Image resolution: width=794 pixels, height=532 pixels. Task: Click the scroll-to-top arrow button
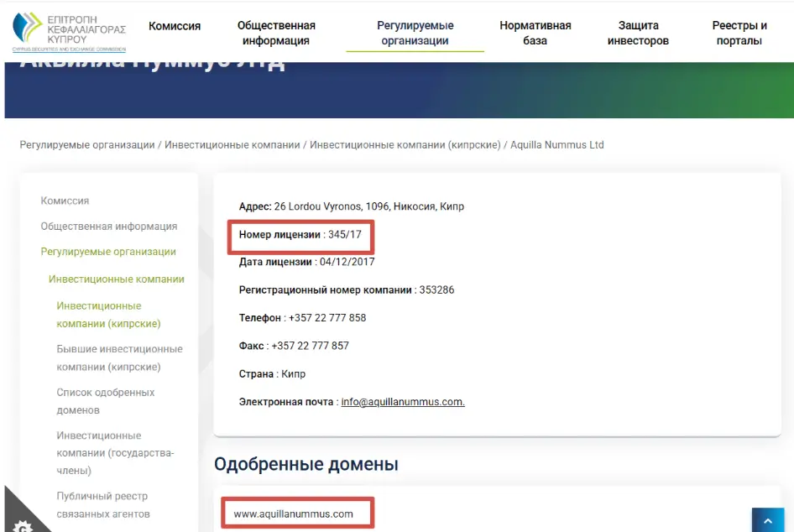(768, 519)
